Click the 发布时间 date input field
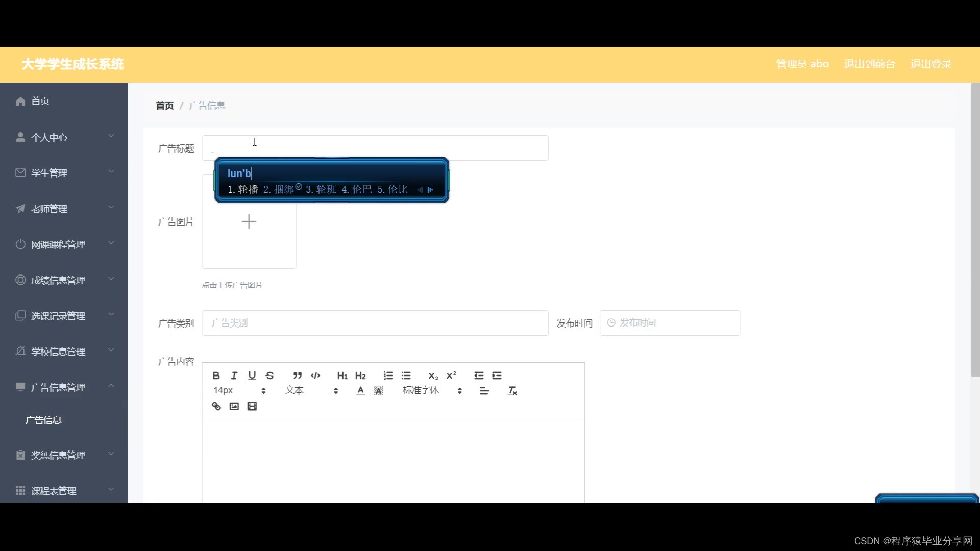The width and height of the screenshot is (980, 551). click(670, 323)
